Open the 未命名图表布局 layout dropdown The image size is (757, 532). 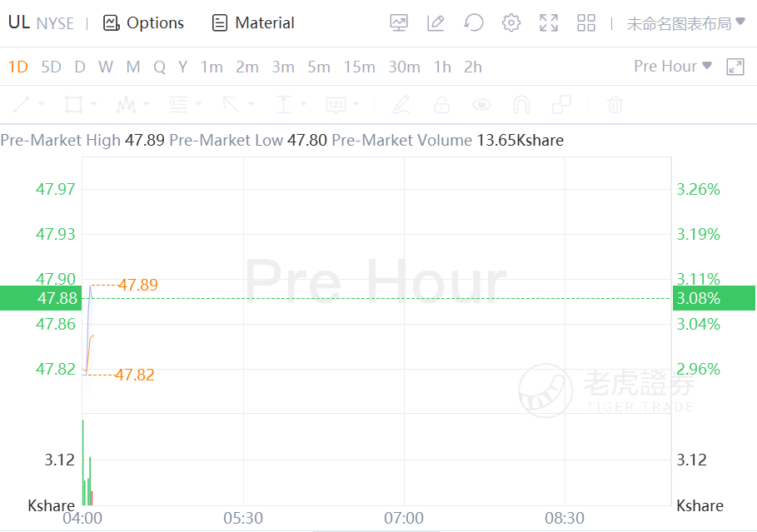click(685, 23)
